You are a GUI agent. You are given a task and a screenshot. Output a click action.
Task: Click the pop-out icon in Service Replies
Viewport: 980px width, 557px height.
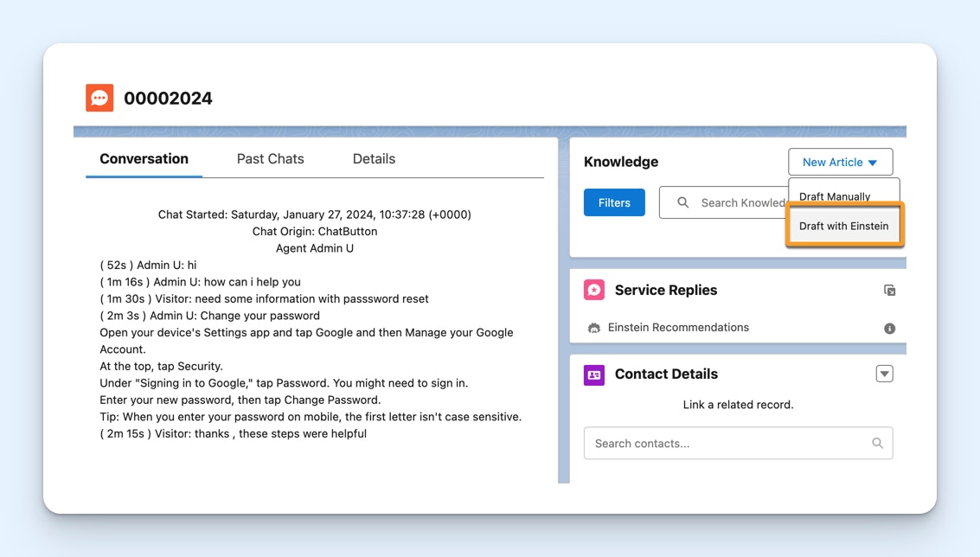[x=889, y=291]
